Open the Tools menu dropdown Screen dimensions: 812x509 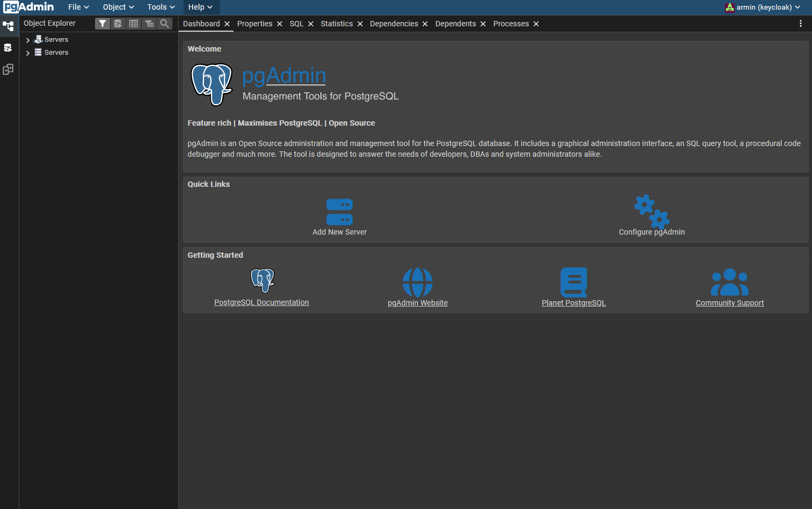pyautogui.click(x=161, y=7)
